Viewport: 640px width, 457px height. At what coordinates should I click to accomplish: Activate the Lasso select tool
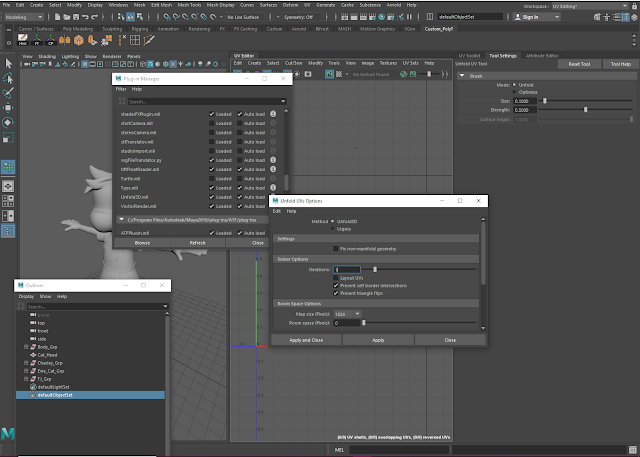coord(8,78)
